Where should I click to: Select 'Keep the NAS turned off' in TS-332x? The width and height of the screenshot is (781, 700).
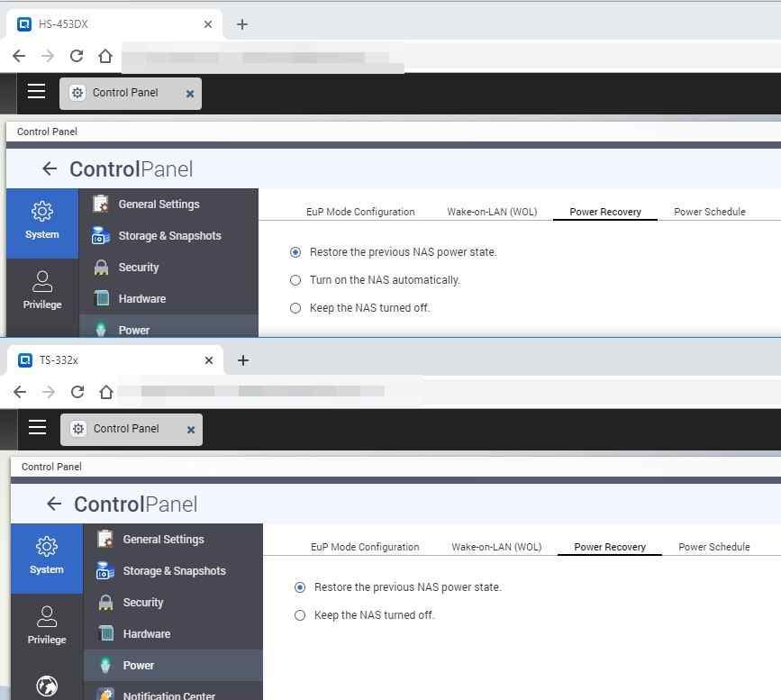coord(300,615)
